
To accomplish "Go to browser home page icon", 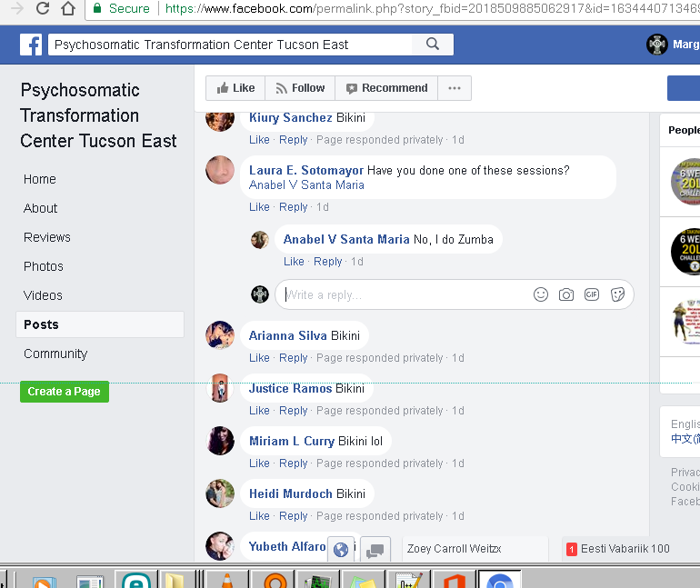I will [x=68, y=8].
